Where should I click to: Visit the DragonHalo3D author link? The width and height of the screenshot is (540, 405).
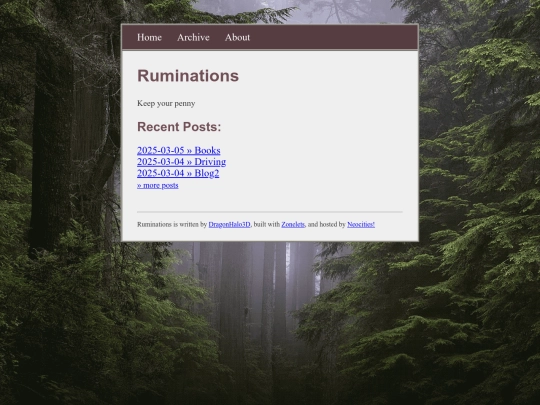229,224
